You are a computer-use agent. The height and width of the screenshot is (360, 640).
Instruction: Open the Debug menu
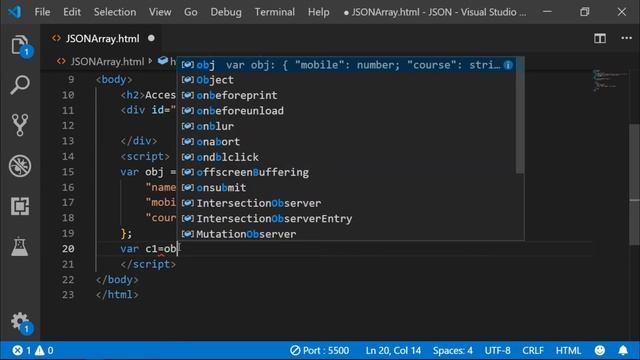(x=226, y=12)
